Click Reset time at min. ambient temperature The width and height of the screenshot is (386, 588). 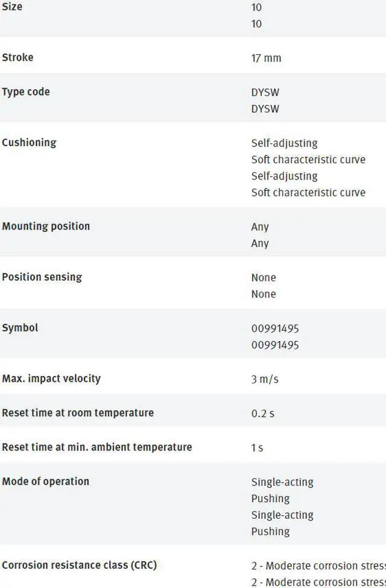click(97, 447)
